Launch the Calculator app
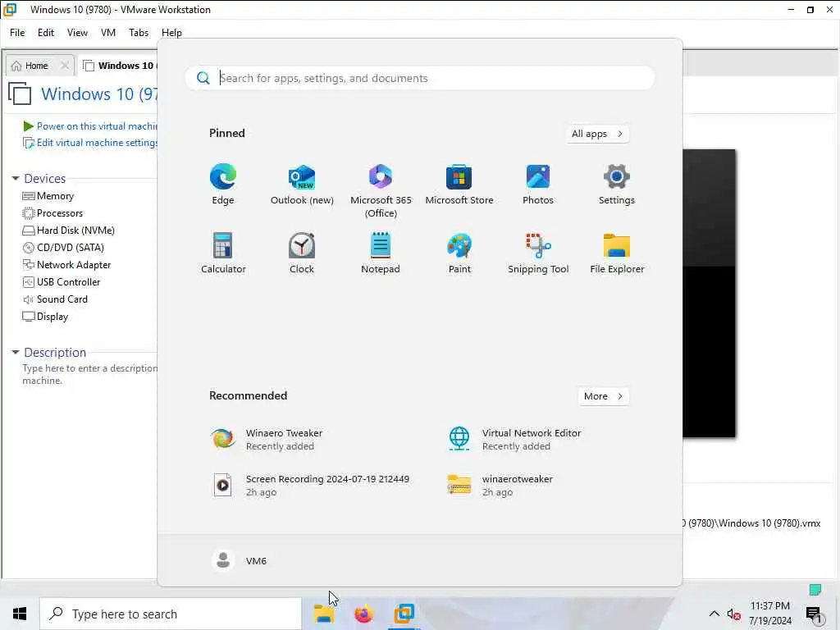 click(x=223, y=253)
